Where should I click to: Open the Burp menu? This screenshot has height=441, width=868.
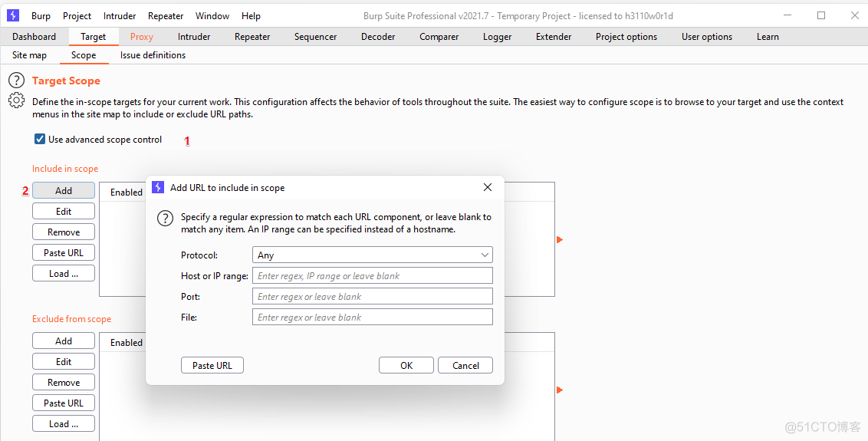click(41, 16)
